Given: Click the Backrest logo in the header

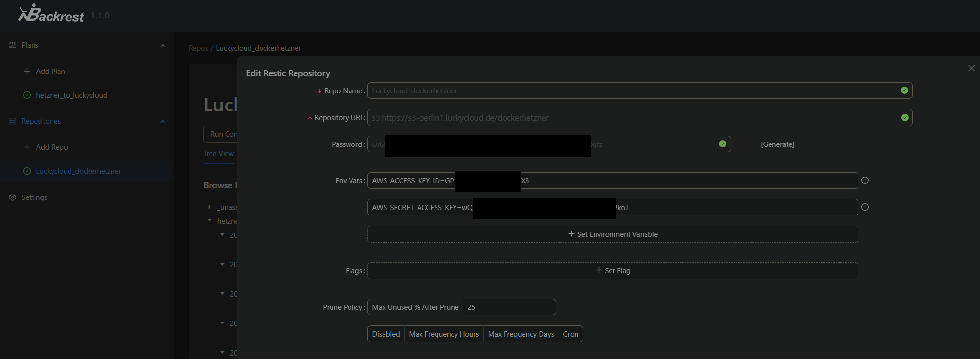Looking at the screenshot, I should (x=51, y=14).
